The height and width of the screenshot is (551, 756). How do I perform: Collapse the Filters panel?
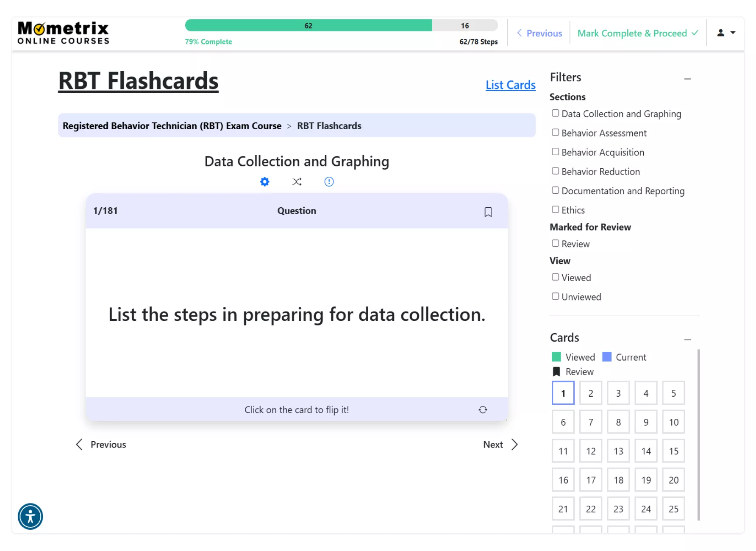click(x=687, y=79)
